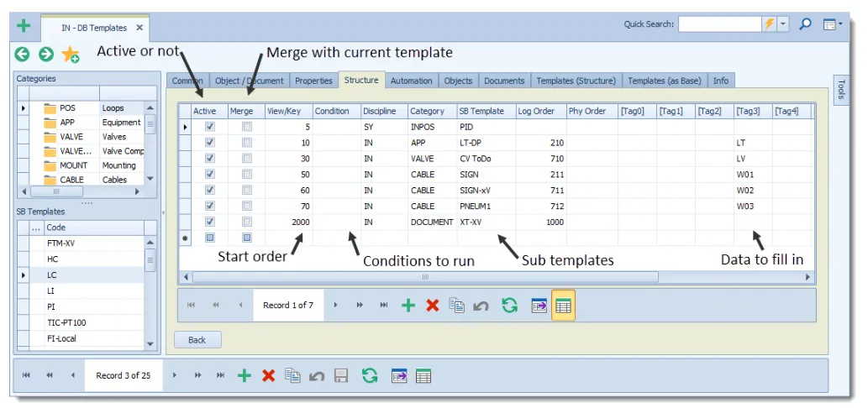Click the Back button
This screenshot has height=408, width=868.
coord(197,340)
